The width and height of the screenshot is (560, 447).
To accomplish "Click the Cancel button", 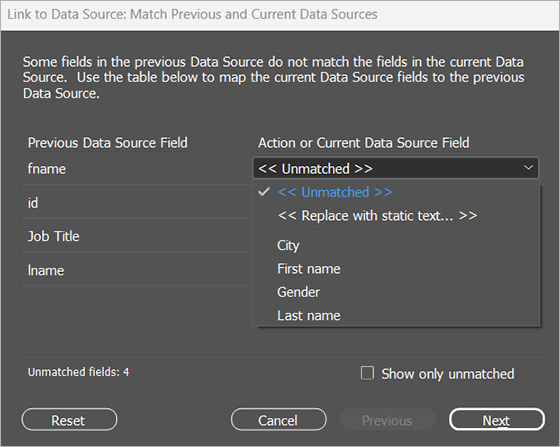I will click(x=279, y=420).
